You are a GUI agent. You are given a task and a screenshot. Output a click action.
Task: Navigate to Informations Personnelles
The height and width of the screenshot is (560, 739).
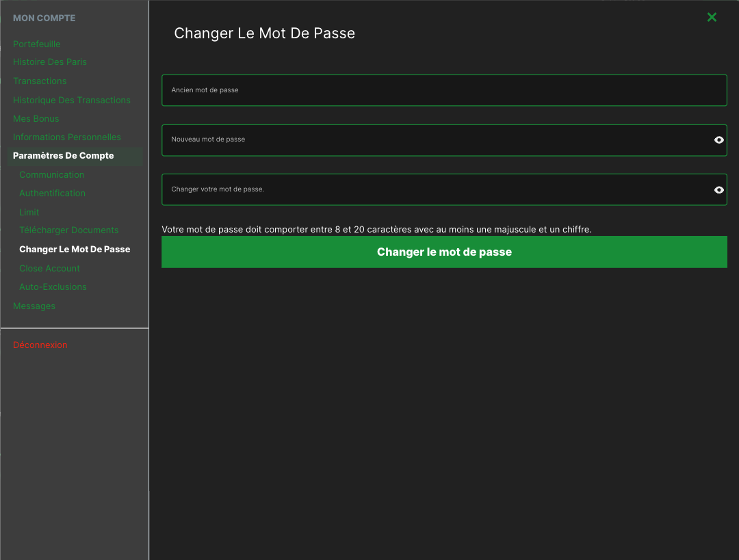click(66, 137)
